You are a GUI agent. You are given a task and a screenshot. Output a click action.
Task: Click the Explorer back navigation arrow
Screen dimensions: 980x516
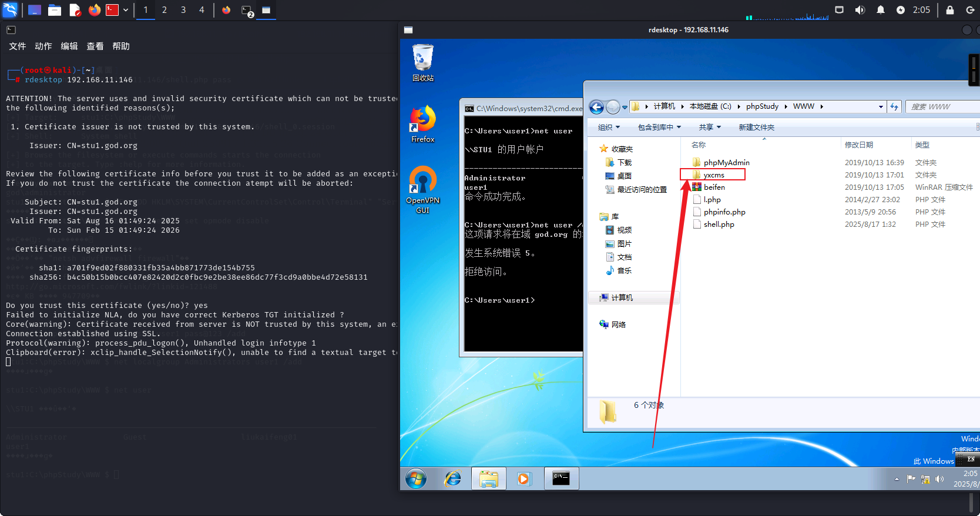coord(596,107)
